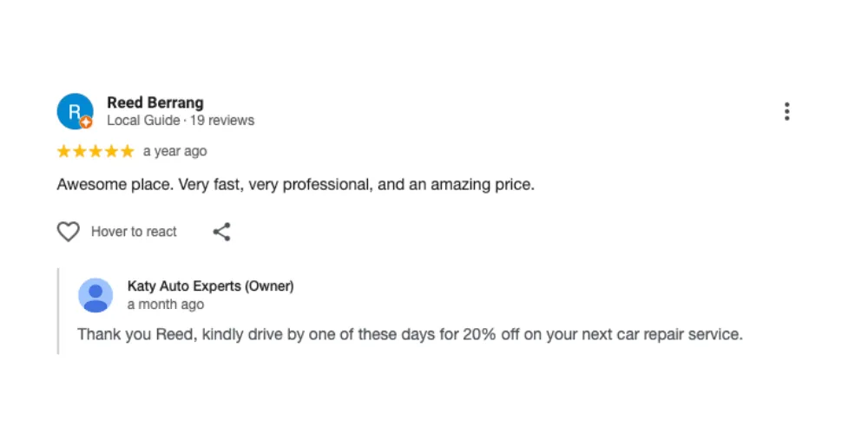Open the three-dot options menu

(x=786, y=111)
